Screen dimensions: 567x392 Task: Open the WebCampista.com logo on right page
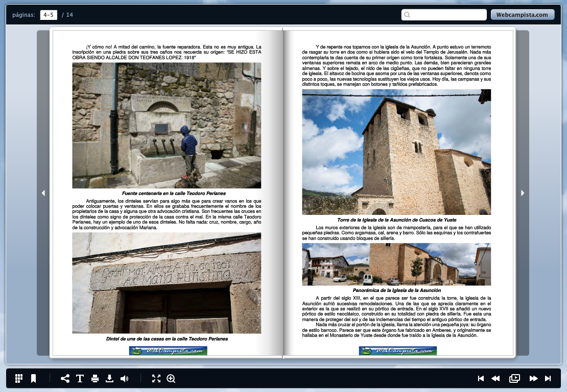(398, 351)
